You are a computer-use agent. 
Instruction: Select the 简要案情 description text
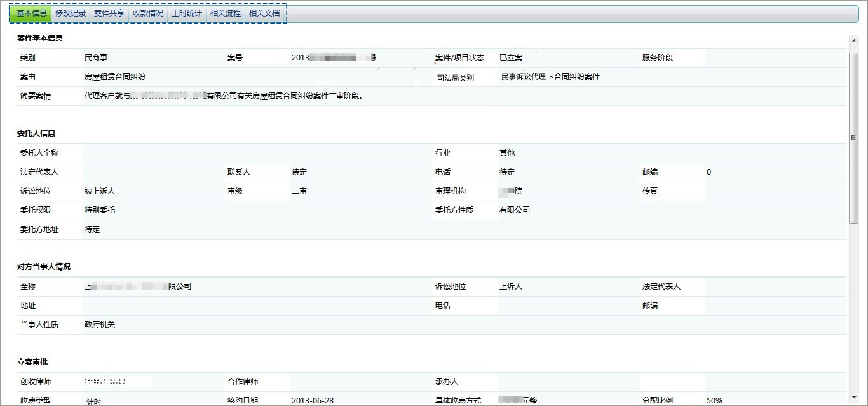tap(224, 97)
